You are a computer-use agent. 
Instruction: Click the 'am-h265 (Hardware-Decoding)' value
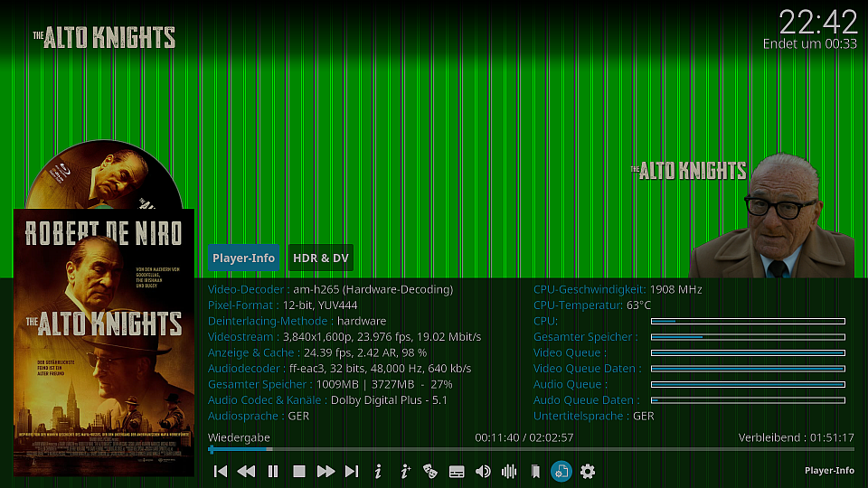373,289
